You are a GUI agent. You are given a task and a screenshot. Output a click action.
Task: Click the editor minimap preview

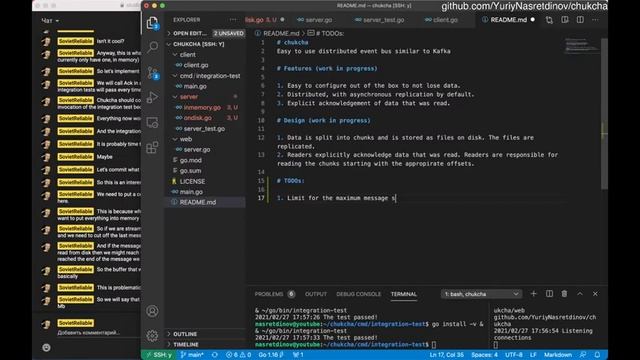tap(581, 46)
